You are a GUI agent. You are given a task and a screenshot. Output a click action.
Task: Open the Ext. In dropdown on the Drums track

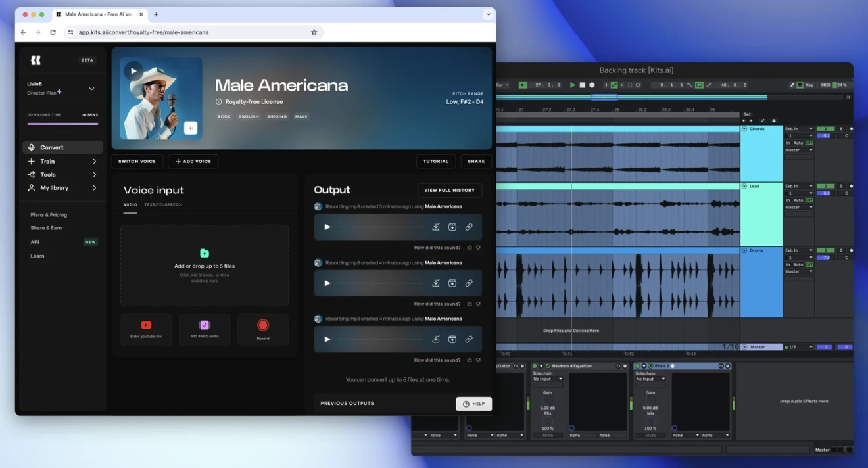pos(798,250)
